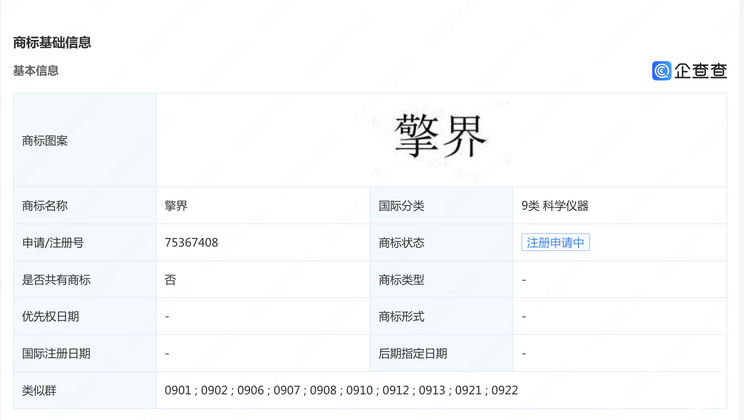Screen dimensions: 744x420
Task: Click the 否 value for 是否共有商标
Action: 170,280
